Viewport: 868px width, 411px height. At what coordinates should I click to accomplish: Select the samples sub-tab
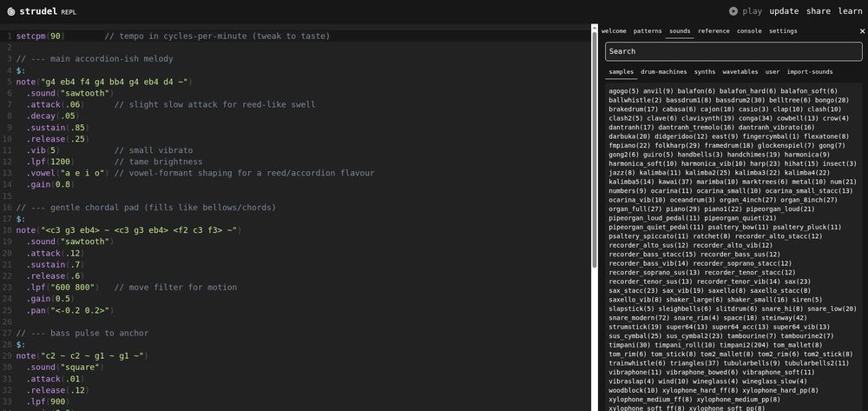621,72
